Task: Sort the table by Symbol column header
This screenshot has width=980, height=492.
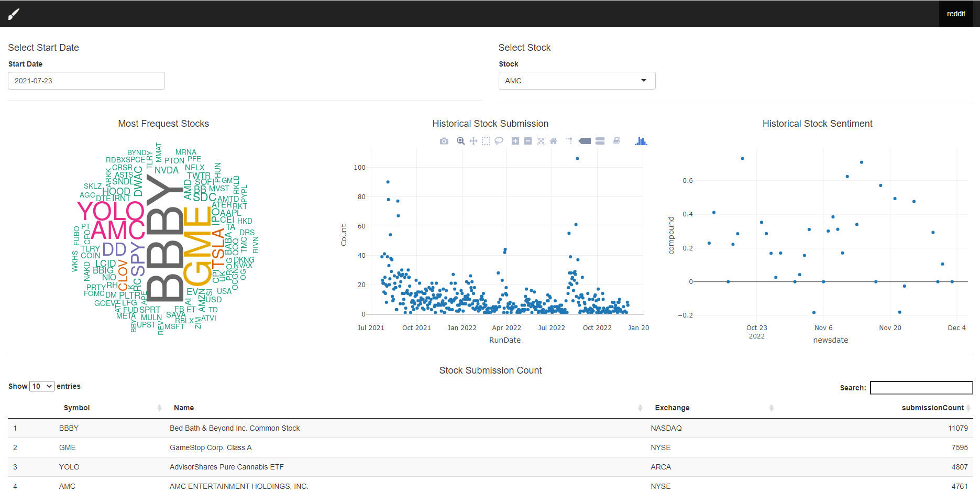Action: [x=76, y=408]
